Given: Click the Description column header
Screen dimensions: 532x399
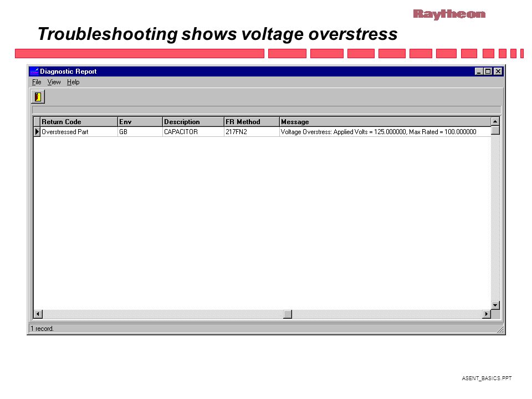Looking at the screenshot, I should click(x=193, y=122).
